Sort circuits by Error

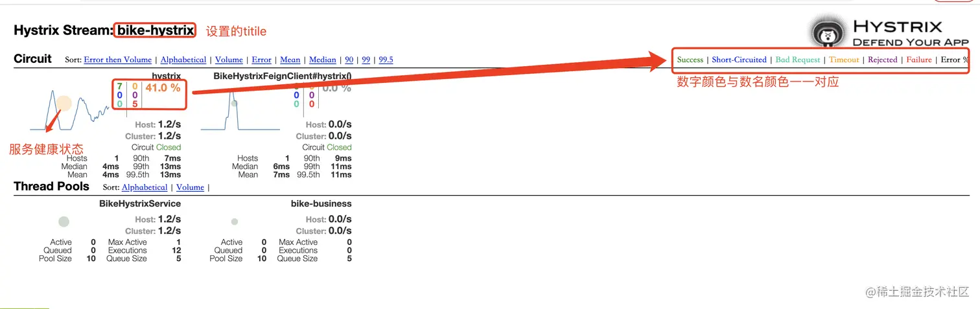(x=261, y=60)
